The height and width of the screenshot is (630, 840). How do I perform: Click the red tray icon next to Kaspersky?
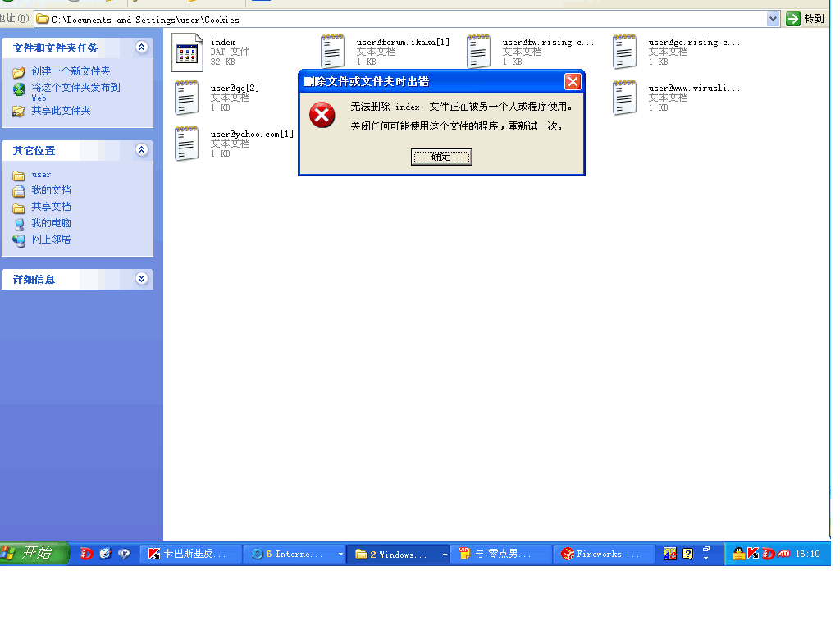(768, 554)
